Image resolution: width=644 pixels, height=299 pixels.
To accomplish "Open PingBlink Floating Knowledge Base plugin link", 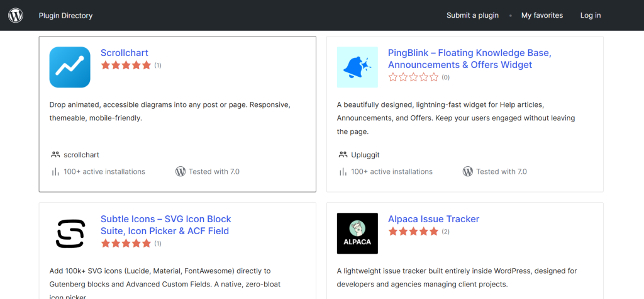I will (469, 59).
